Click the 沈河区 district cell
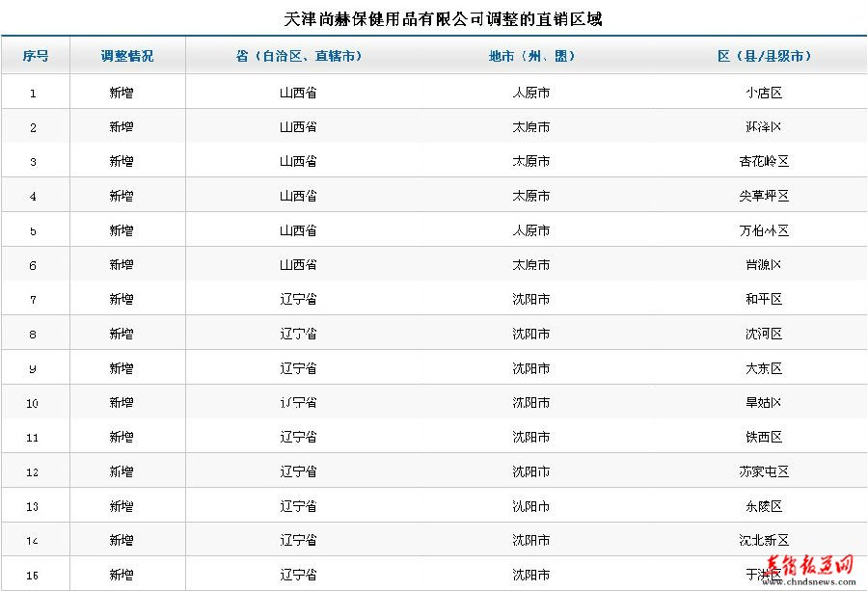The width and height of the screenshot is (868, 591). 764,335
